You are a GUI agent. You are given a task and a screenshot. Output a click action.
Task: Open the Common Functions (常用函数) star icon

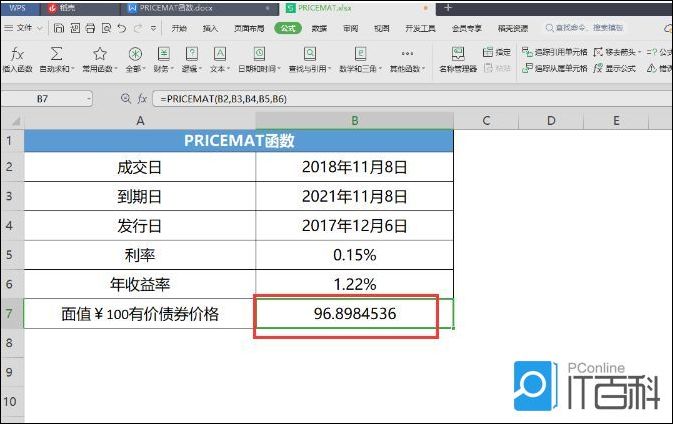tap(100, 54)
